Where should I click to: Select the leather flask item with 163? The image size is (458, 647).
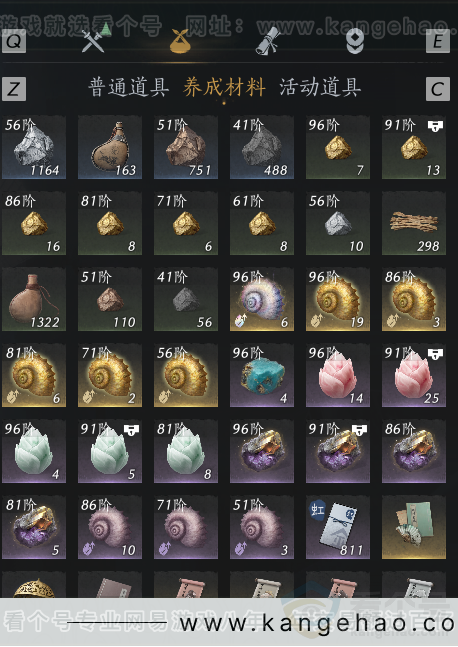click(110, 147)
